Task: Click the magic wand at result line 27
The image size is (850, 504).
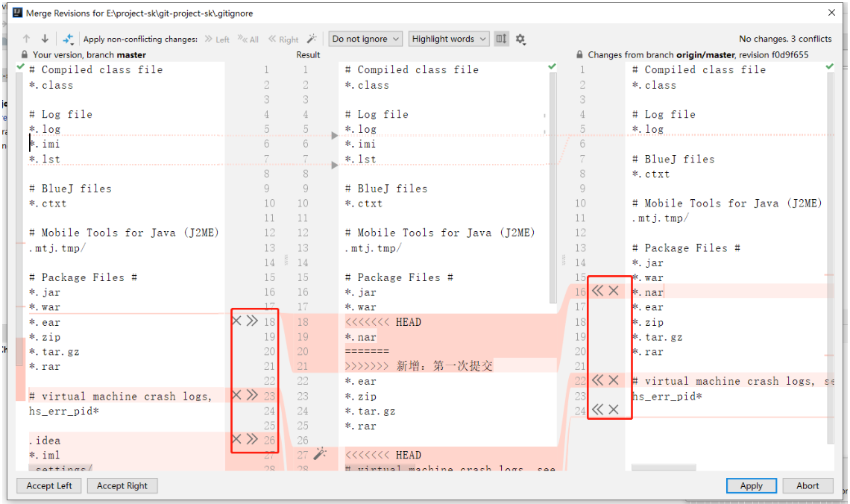Action: (x=320, y=453)
